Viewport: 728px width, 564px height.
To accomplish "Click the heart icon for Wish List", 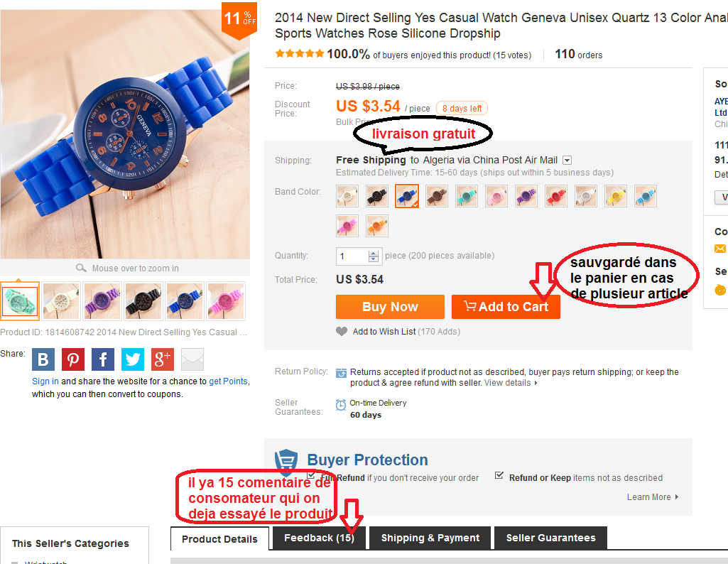I will [x=342, y=332].
